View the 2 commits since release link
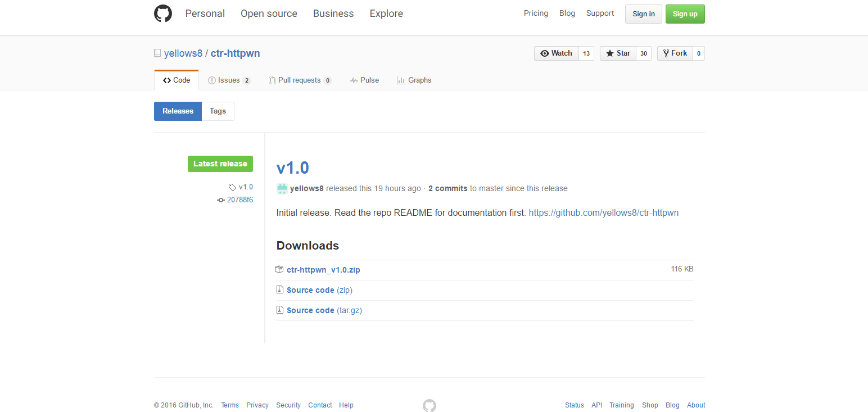 coord(448,189)
